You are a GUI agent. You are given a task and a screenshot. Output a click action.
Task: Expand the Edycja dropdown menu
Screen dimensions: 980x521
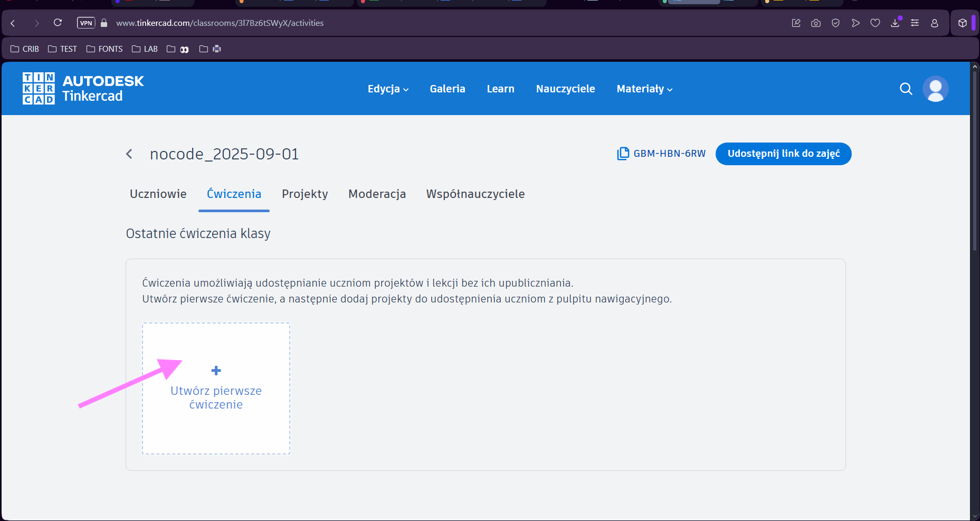coord(388,89)
